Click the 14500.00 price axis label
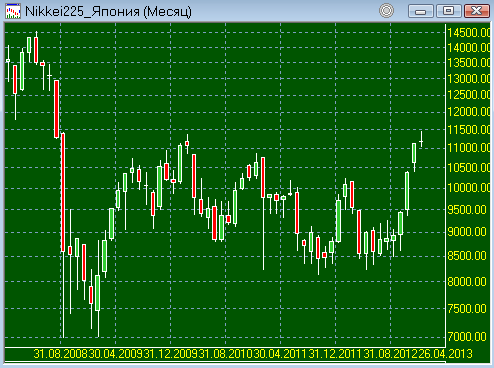The height and width of the screenshot is (368, 494). (469, 33)
